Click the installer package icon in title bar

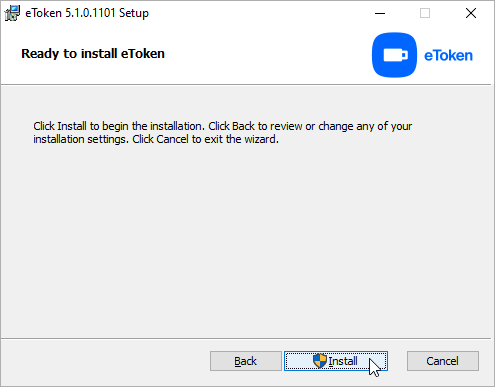click(x=12, y=13)
